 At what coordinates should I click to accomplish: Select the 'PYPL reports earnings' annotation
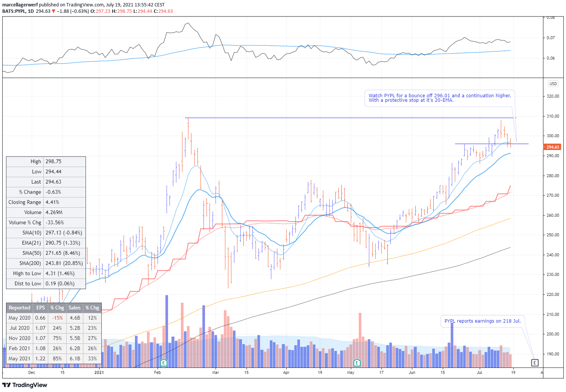tap(482, 321)
